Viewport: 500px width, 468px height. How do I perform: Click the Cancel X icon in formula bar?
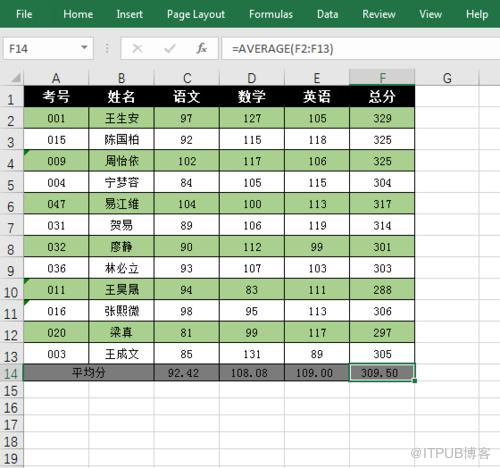tap(137, 49)
